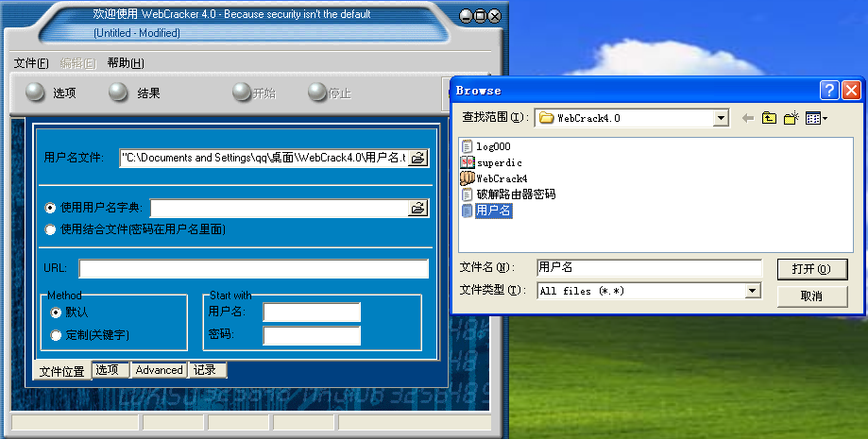Image resolution: width=868 pixels, height=439 pixels.
Task: Click the 取消 button
Action: [811, 296]
